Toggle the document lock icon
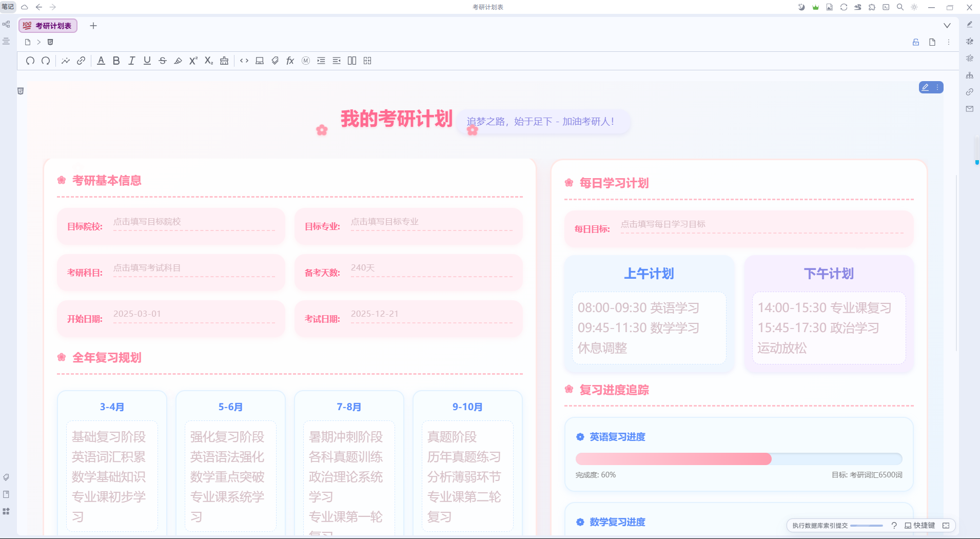 coord(916,42)
